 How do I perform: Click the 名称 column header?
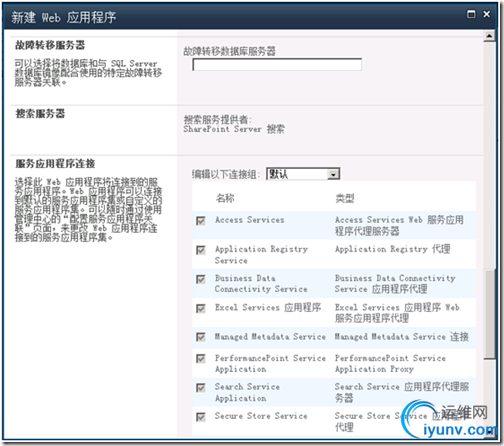pyautogui.click(x=225, y=198)
